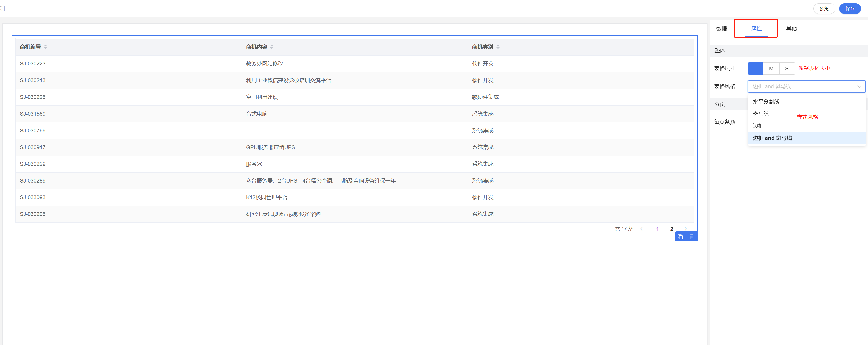Image resolution: width=868 pixels, height=345 pixels.
Task: Select table size M
Action: point(771,68)
